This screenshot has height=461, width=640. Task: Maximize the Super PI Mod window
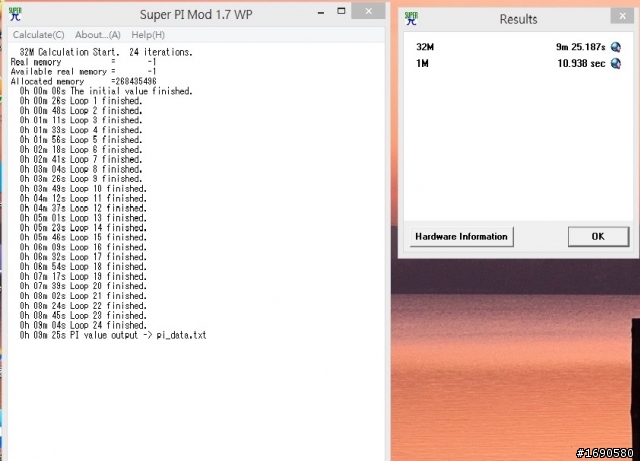click(341, 11)
